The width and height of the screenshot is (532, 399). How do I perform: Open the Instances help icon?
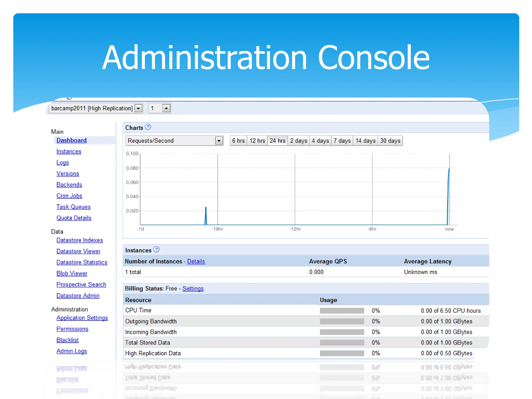tap(156, 249)
